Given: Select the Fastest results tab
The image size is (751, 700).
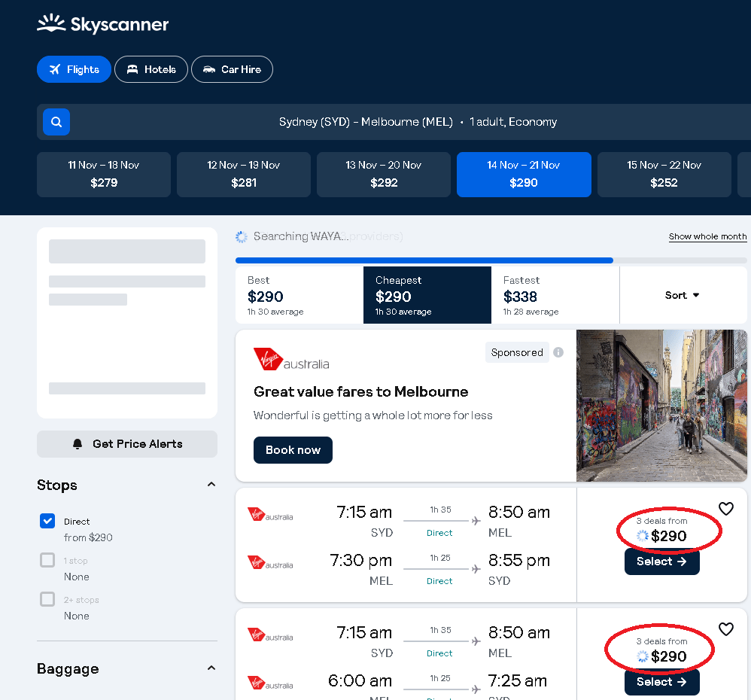Looking at the screenshot, I should coord(555,295).
